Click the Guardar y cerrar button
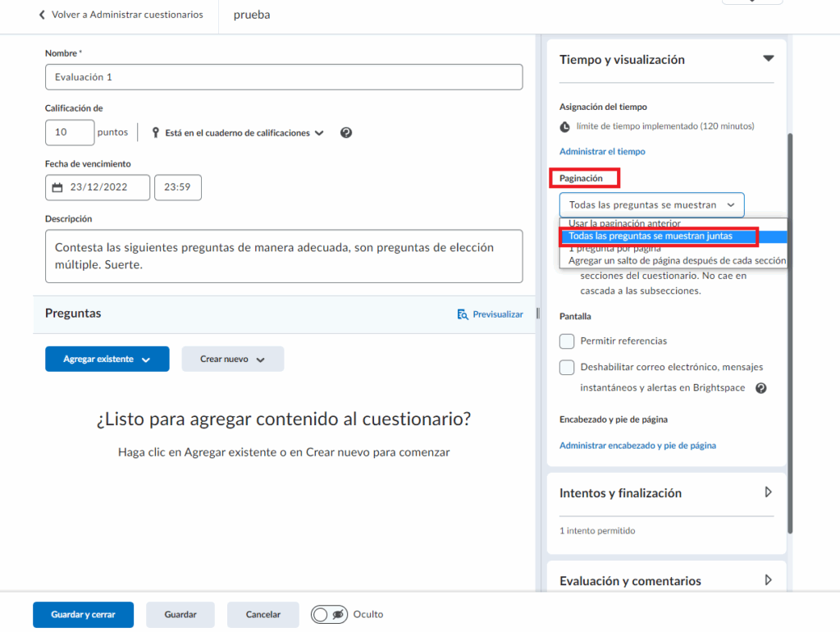Screen dimensions: 840x632 [83, 614]
